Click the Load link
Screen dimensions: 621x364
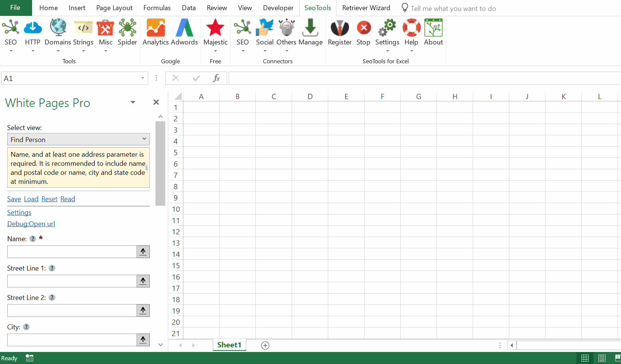[x=31, y=199]
